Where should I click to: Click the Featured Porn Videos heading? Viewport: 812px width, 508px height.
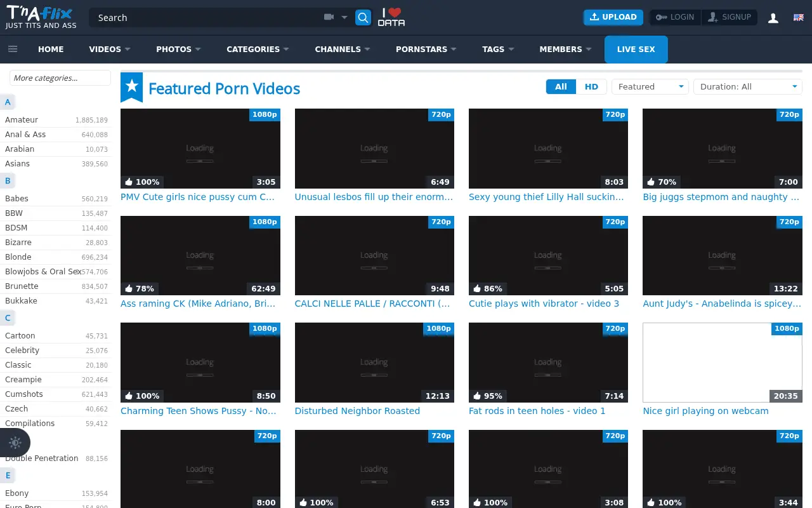click(x=224, y=88)
